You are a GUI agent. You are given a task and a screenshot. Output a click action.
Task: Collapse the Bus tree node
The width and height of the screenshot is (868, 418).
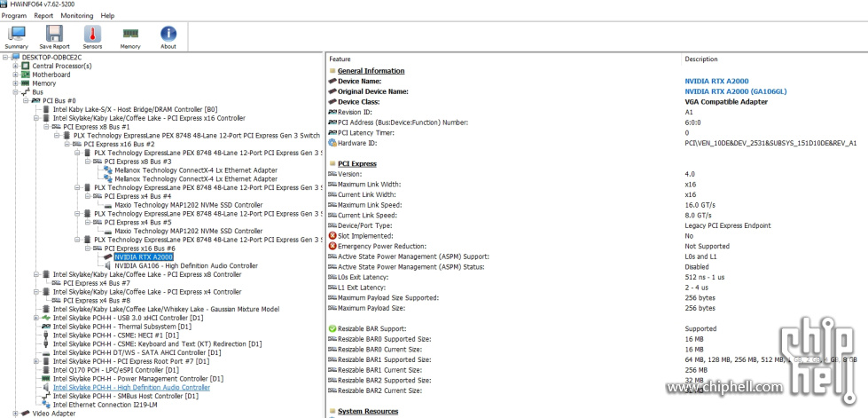pyautogui.click(x=15, y=92)
